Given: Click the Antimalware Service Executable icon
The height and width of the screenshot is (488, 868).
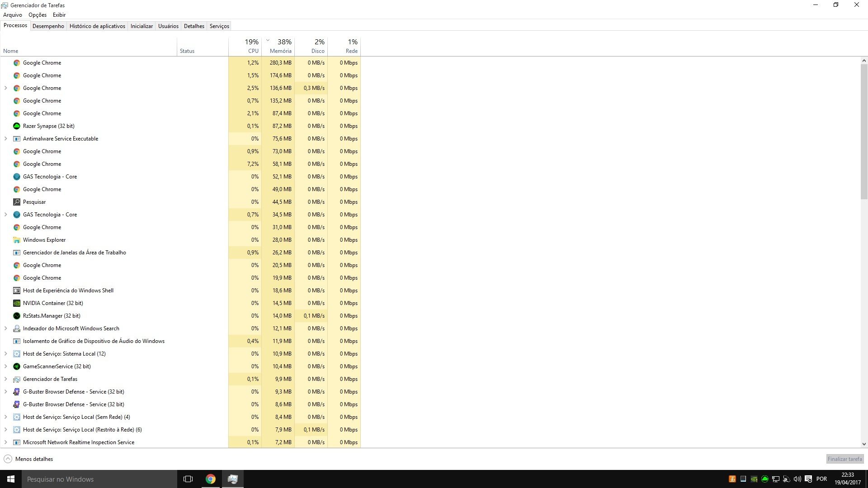Looking at the screenshot, I should [x=17, y=139].
